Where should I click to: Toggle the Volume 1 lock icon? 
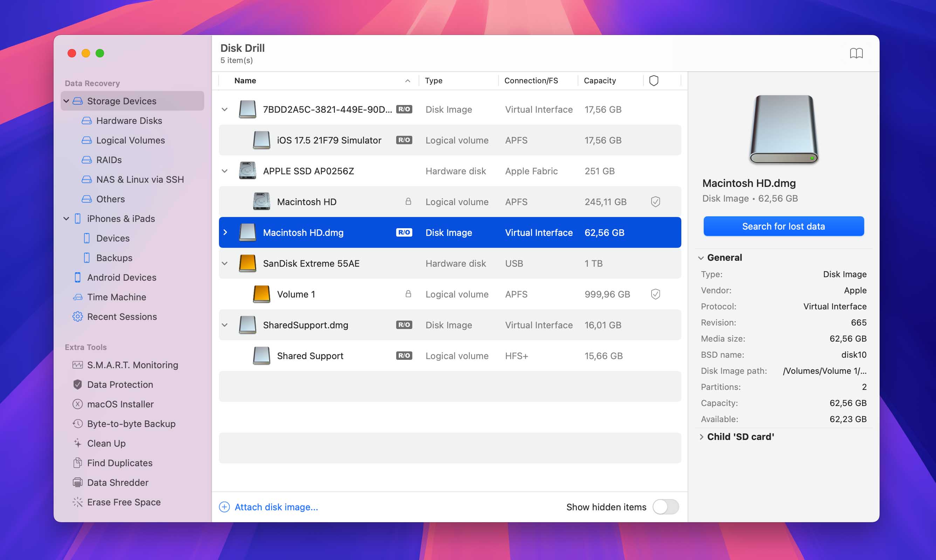(x=407, y=294)
